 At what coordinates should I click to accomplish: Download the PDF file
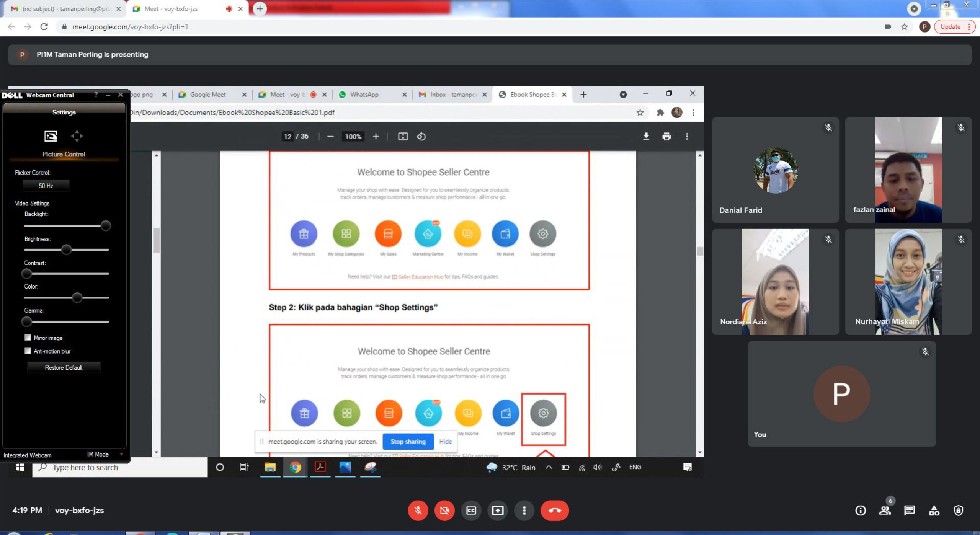pyautogui.click(x=646, y=136)
